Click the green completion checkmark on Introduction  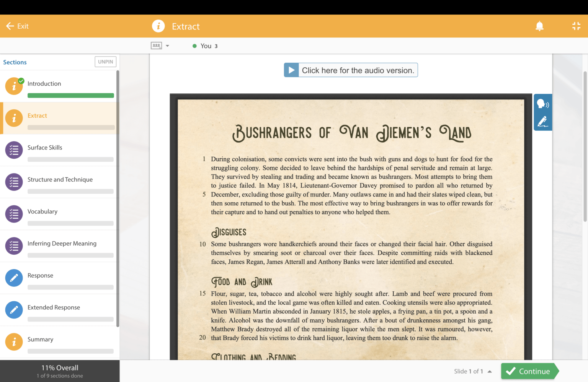point(21,81)
